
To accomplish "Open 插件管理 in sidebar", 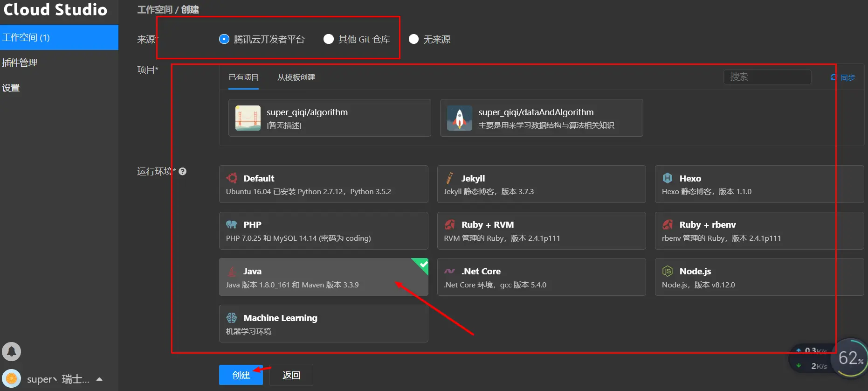I will [x=59, y=63].
